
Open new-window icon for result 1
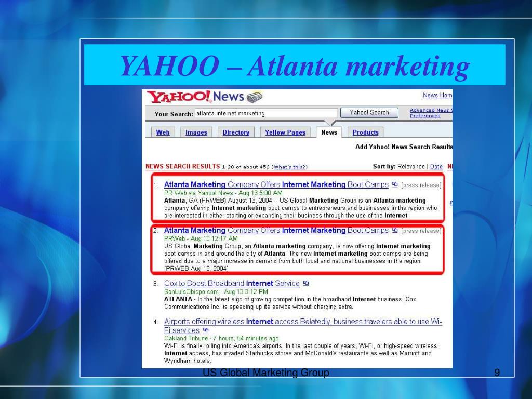[x=395, y=184]
